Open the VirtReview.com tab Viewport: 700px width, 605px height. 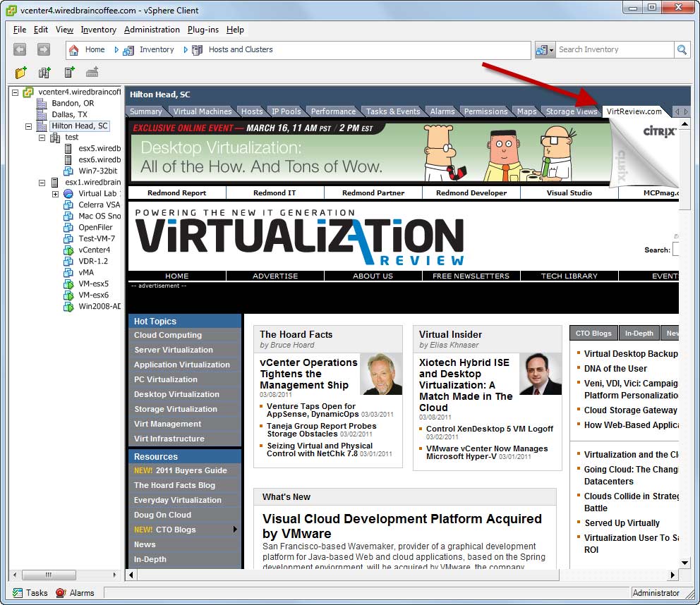(634, 111)
